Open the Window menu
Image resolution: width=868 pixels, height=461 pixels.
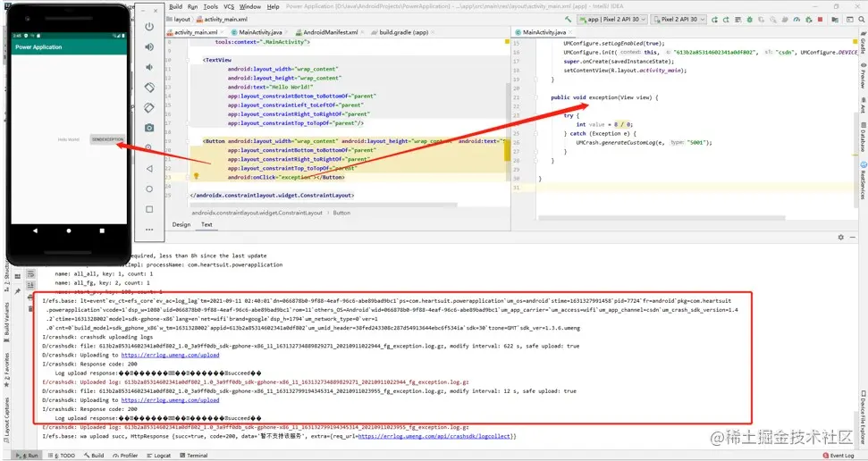[250, 6]
